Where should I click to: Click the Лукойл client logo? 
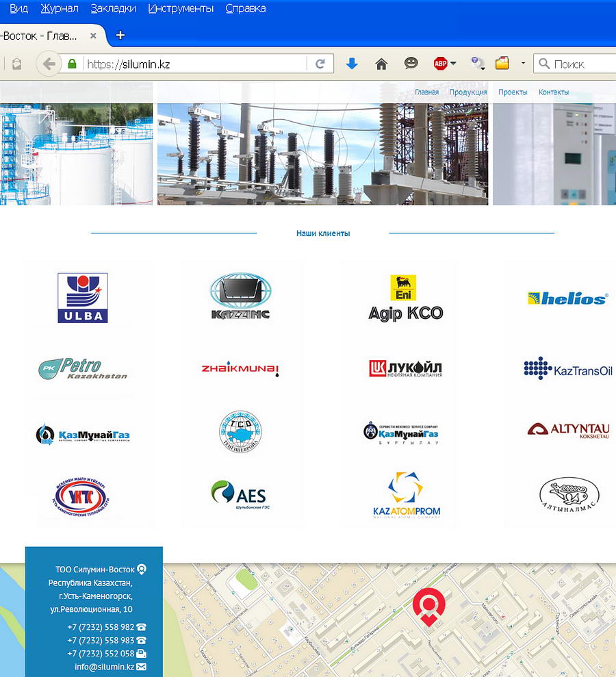[406, 369]
